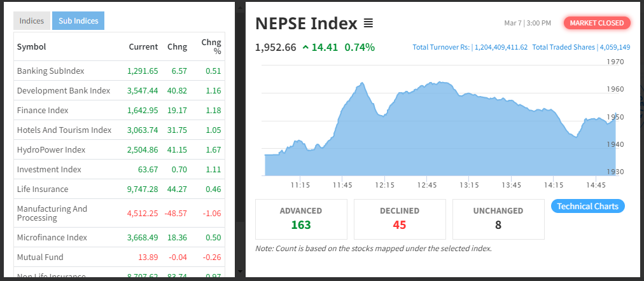Open the HydroPower Index row
The width and height of the screenshot is (644, 281).
click(51, 149)
